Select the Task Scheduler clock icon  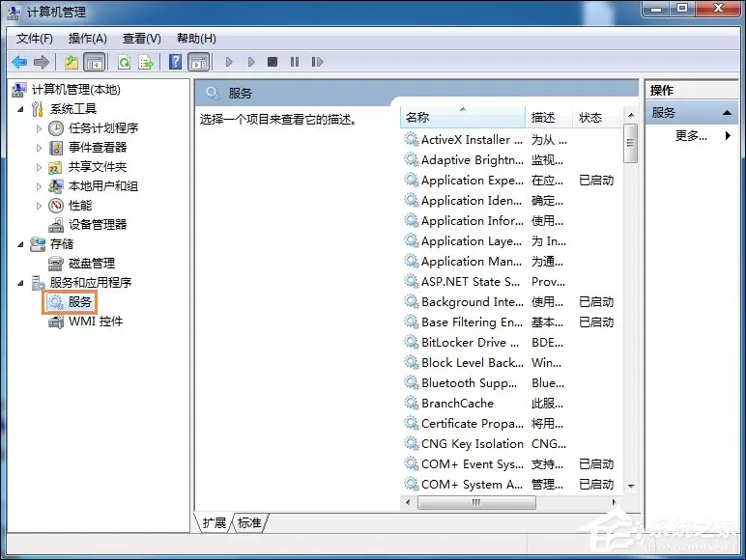[x=56, y=127]
